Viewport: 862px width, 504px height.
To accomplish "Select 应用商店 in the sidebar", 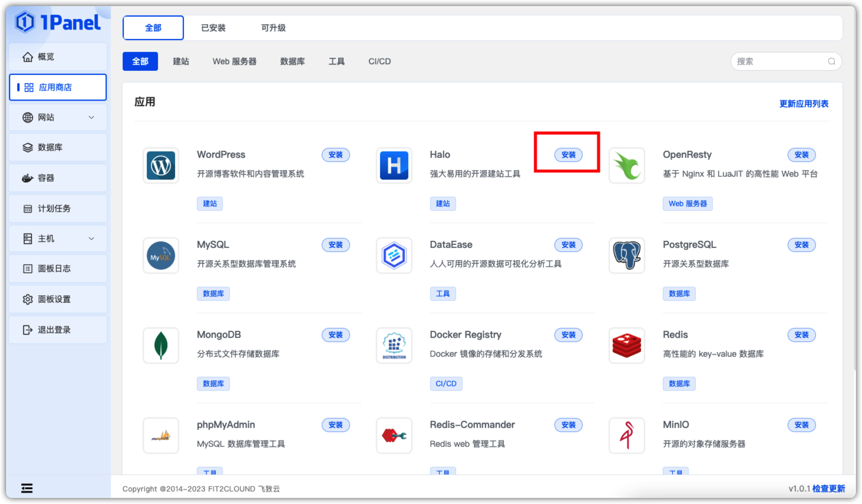I will (58, 87).
